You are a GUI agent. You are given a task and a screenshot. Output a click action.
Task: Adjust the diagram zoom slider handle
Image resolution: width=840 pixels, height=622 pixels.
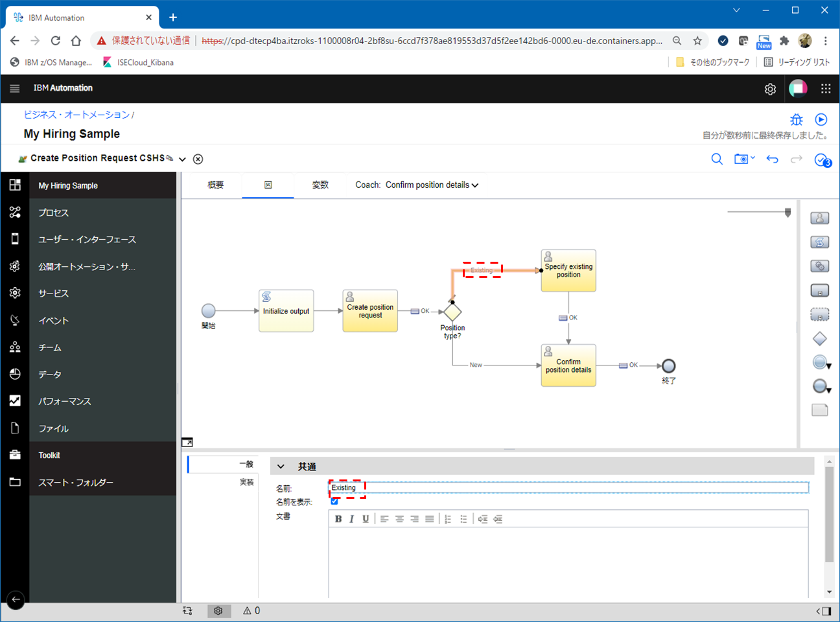pyautogui.click(x=788, y=213)
